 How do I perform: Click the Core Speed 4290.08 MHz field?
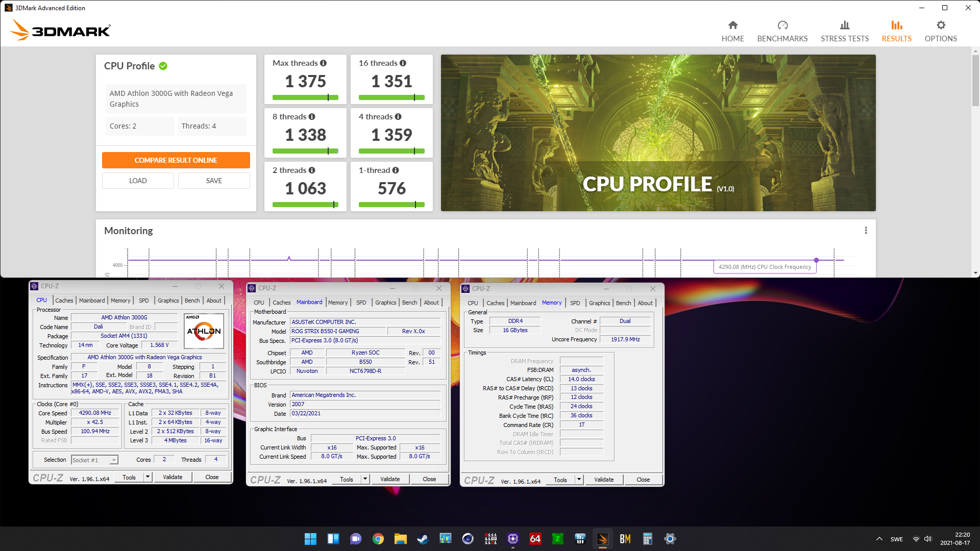(x=95, y=413)
